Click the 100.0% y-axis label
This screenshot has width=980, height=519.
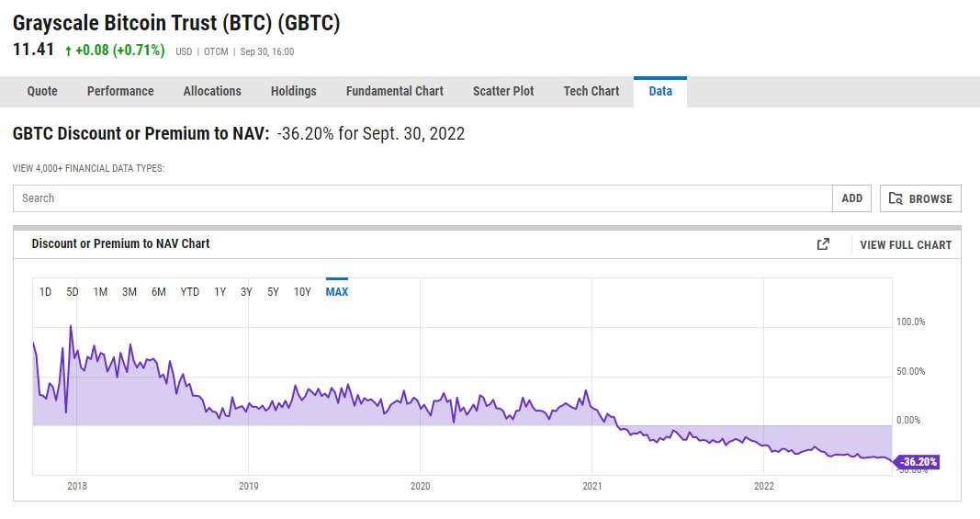910,322
